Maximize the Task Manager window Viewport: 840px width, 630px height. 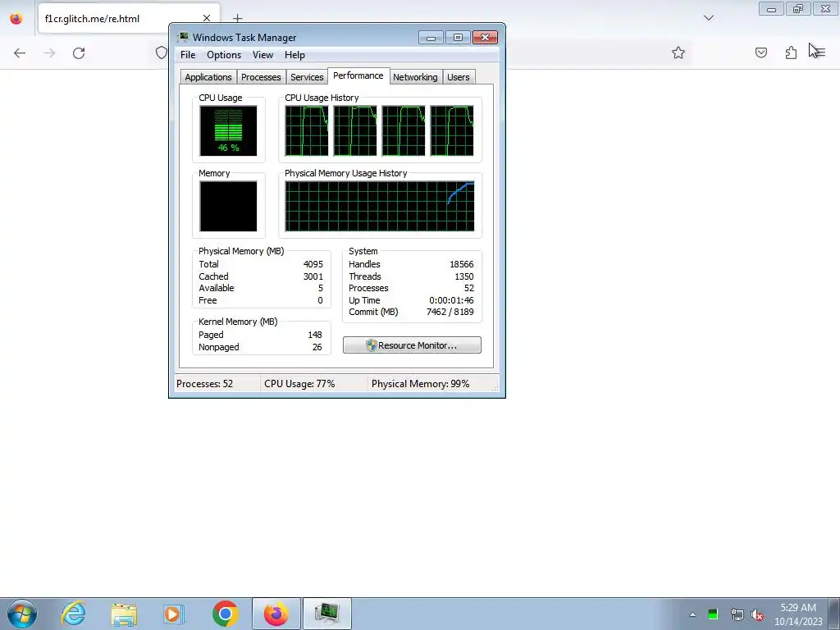[x=458, y=38]
